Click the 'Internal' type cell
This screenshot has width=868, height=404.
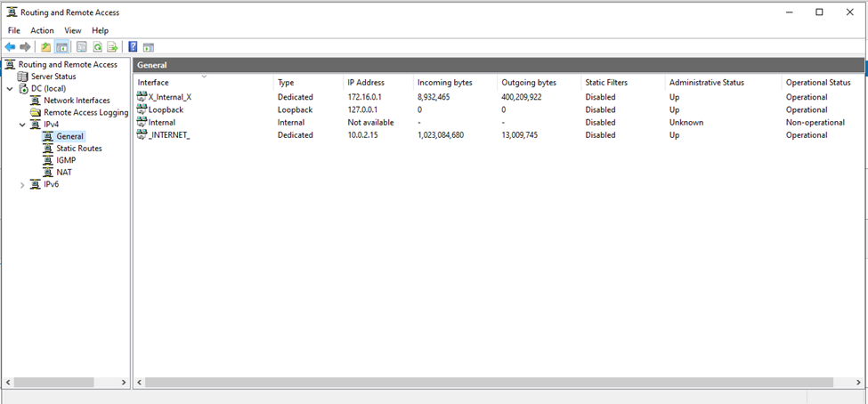point(291,122)
